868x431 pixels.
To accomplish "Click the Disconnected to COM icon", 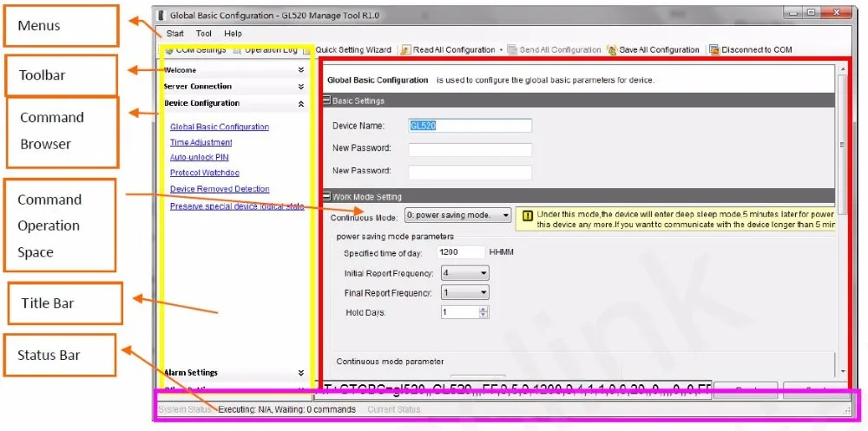I will click(714, 49).
